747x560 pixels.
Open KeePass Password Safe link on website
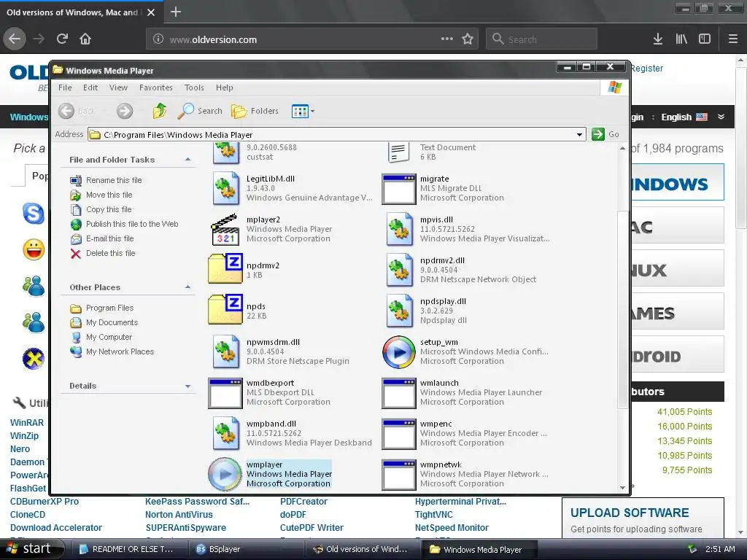(x=197, y=502)
